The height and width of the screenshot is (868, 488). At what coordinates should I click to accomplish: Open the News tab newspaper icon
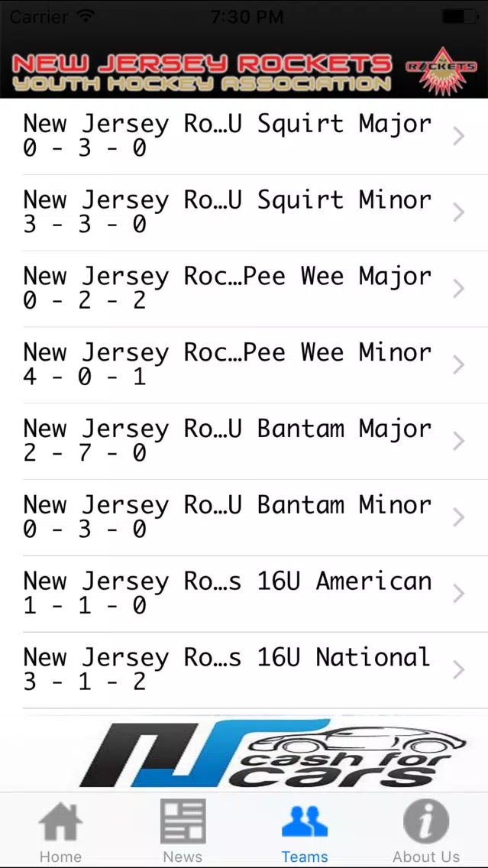[x=183, y=821]
